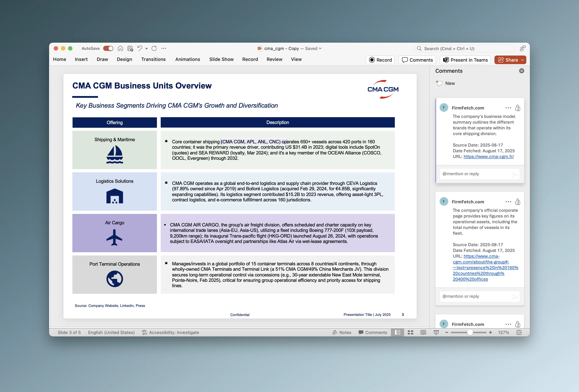
Task: Open the Home icon in title bar
Action: point(120,48)
